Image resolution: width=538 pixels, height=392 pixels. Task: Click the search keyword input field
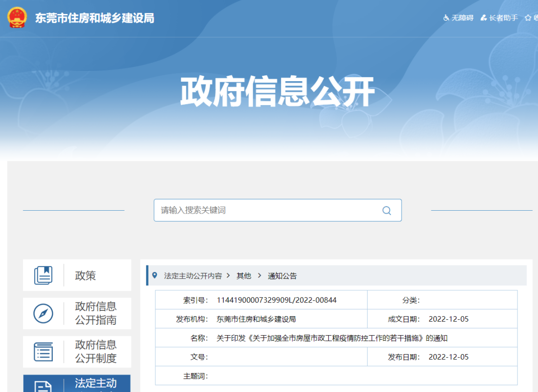pyautogui.click(x=259, y=210)
